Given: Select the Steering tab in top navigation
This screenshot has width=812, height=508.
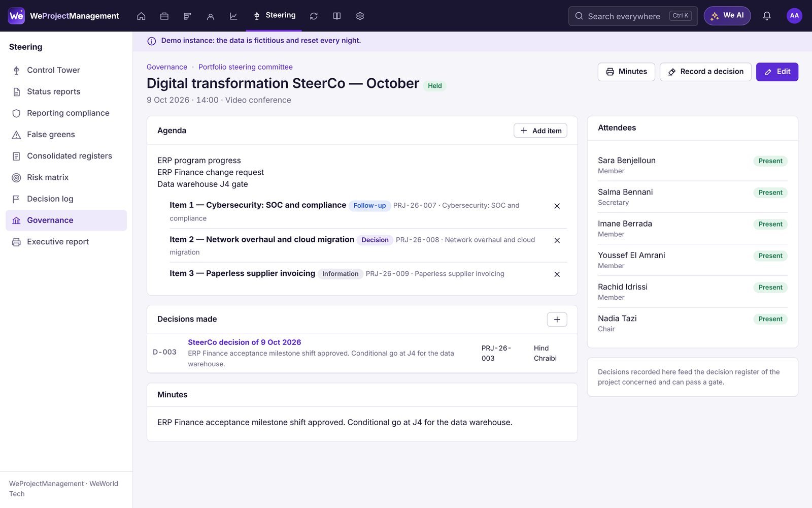Looking at the screenshot, I should click(x=274, y=16).
